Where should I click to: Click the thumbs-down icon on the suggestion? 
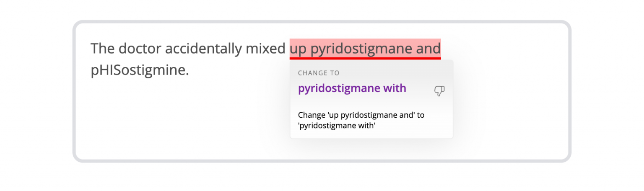[x=439, y=91]
